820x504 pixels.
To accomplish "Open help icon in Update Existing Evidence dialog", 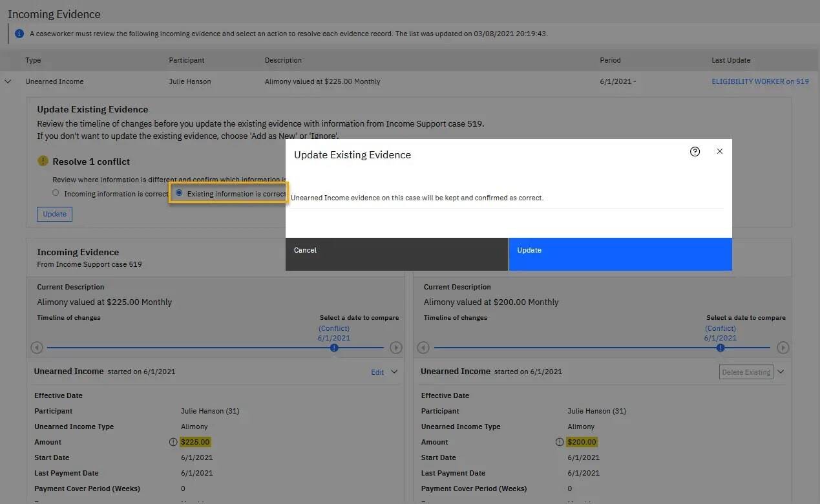I will pyautogui.click(x=695, y=152).
